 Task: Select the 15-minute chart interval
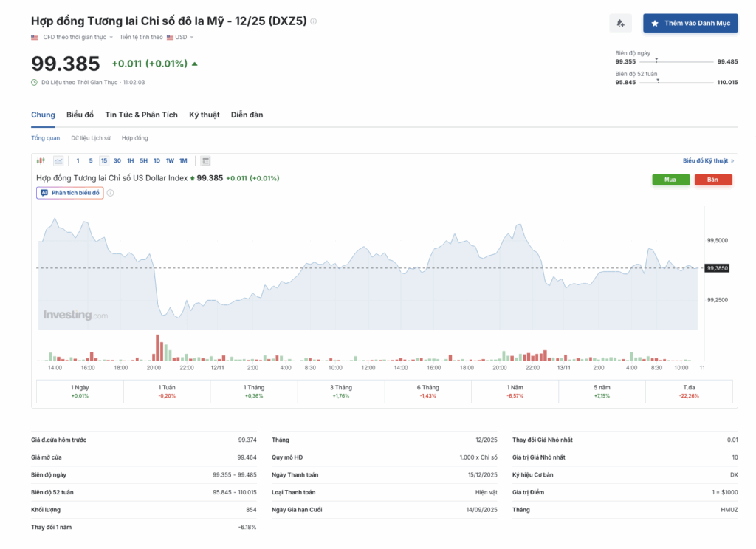pyautogui.click(x=104, y=160)
